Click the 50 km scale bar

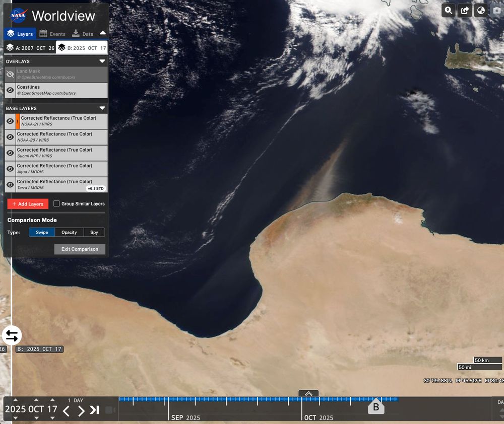[488, 360]
